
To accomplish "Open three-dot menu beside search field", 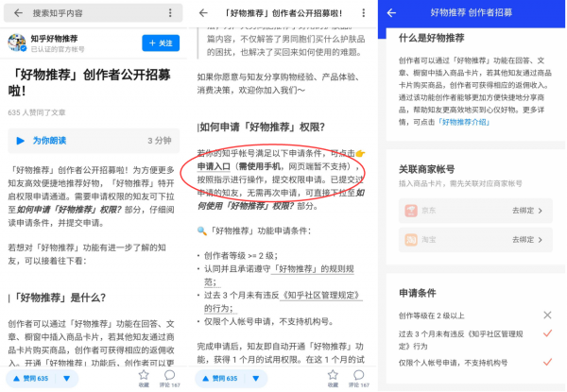I will [170, 13].
